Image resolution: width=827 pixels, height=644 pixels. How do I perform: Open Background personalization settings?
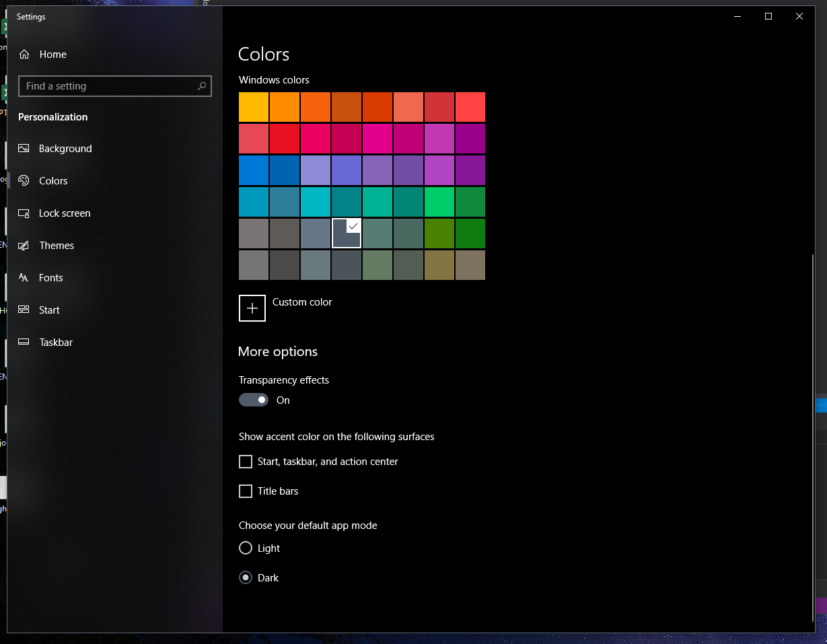click(65, 148)
